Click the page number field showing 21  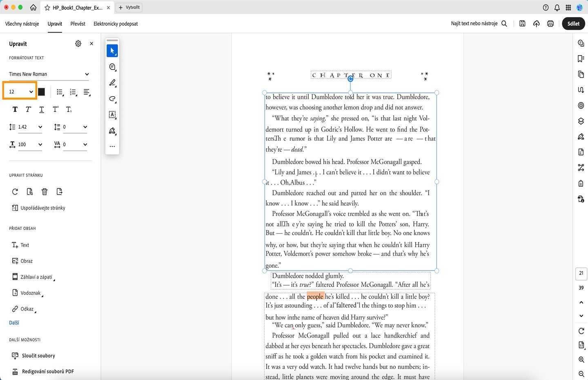click(x=581, y=273)
